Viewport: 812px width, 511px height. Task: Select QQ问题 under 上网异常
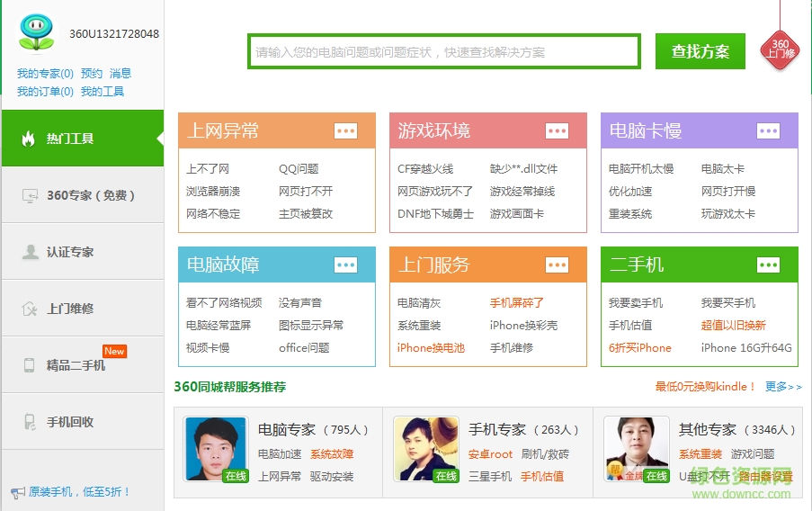click(299, 169)
